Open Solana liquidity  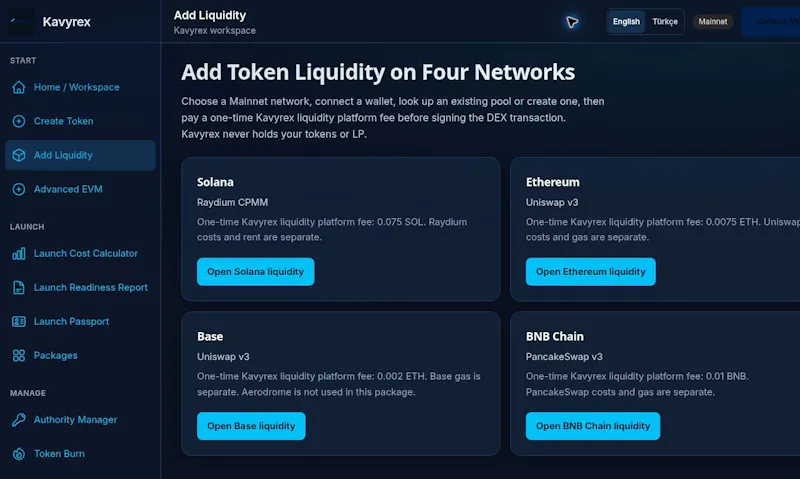[256, 272]
